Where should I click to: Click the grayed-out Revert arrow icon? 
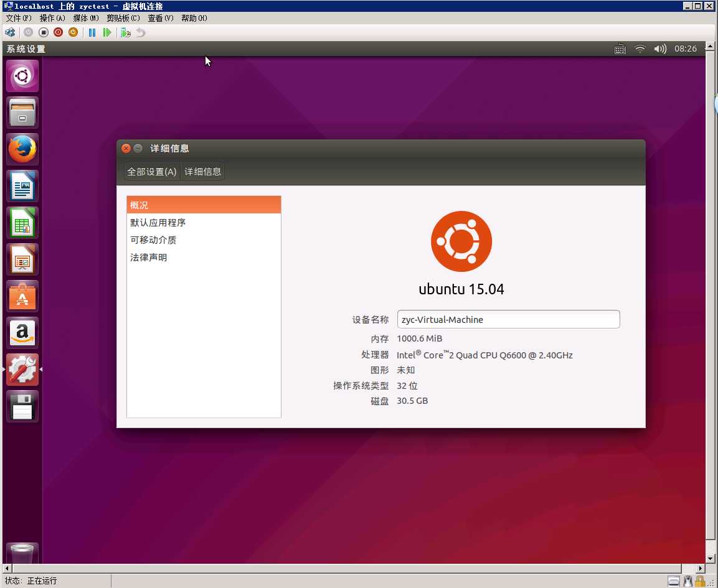click(x=141, y=32)
